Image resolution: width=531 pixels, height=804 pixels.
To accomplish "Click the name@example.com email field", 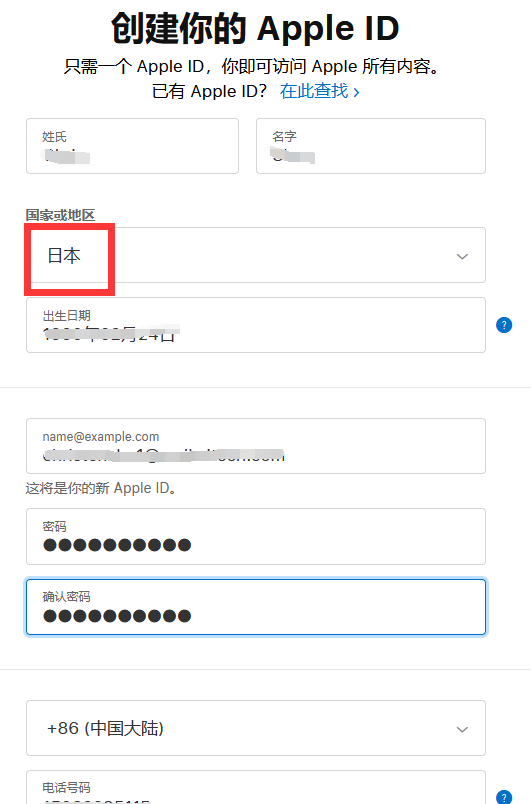I will [256, 446].
